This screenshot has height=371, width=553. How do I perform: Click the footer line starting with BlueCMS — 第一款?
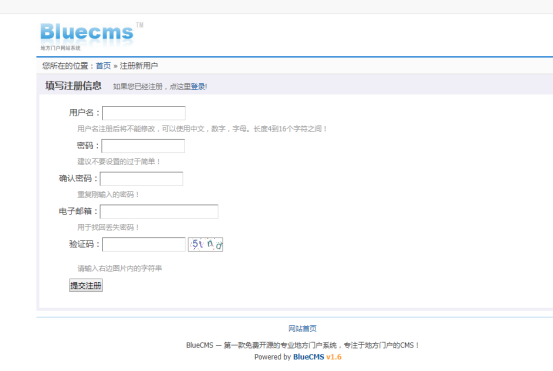[303, 345]
